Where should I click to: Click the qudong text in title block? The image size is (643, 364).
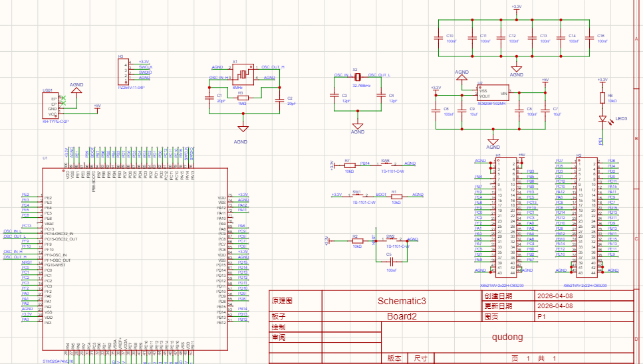tap(507, 337)
